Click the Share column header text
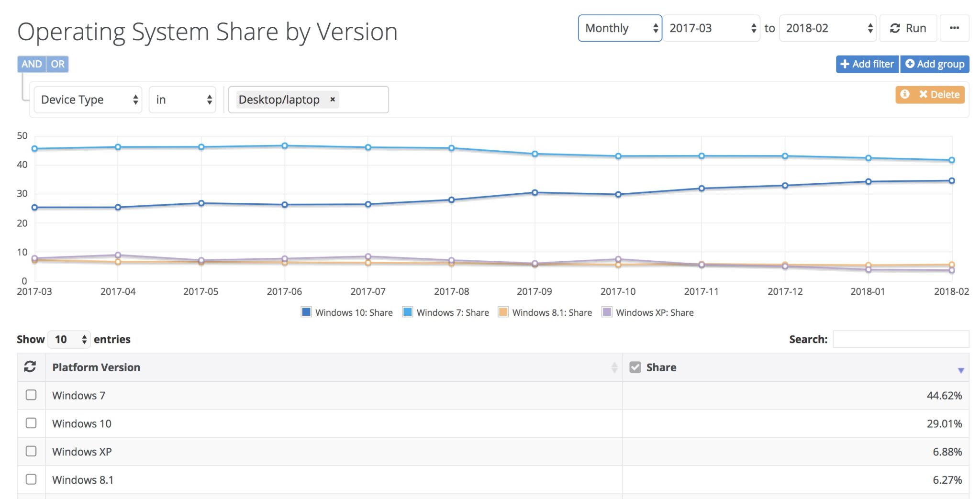The image size is (980, 499). pyautogui.click(x=661, y=367)
